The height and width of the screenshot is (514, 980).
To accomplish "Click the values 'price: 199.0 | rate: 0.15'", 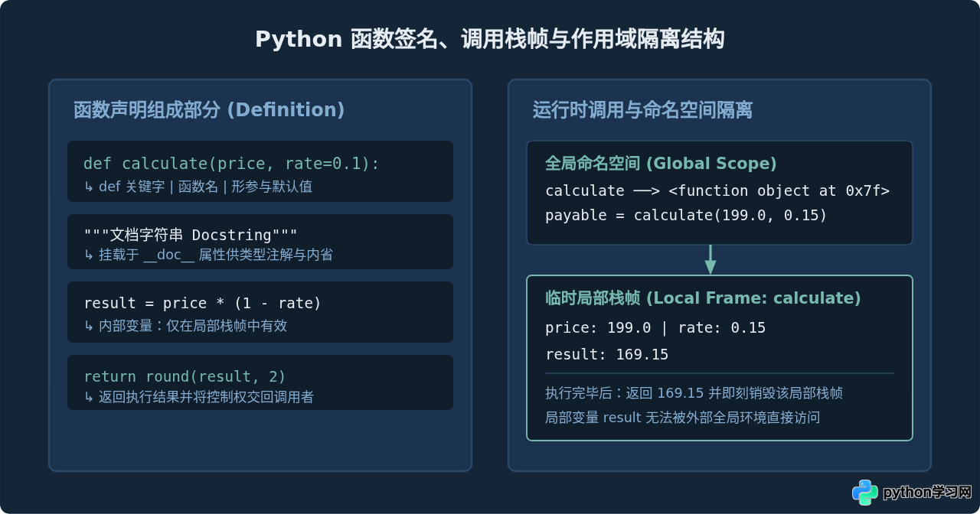I will coord(655,328).
